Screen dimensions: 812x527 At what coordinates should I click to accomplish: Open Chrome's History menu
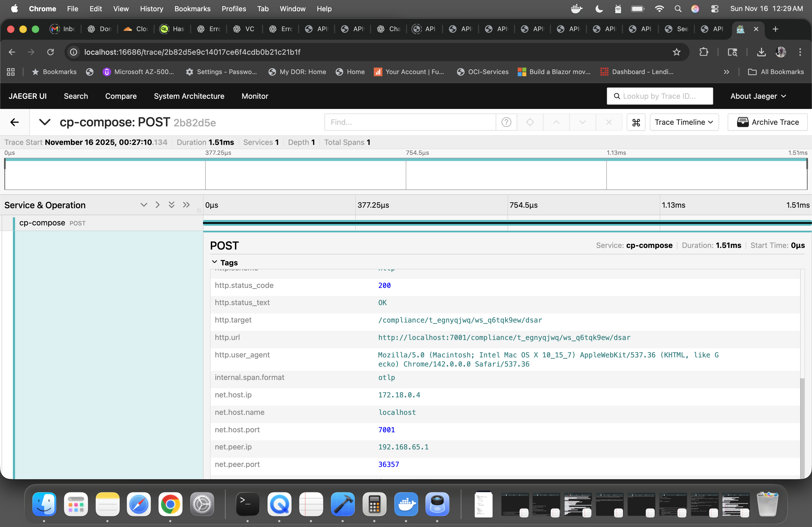pyautogui.click(x=151, y=9)
